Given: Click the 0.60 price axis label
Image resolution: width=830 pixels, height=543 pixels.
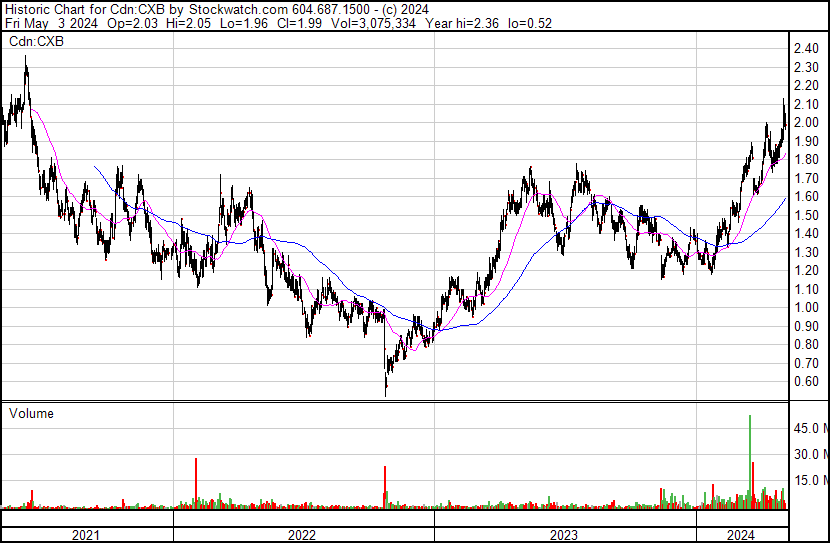Looking at the screenshot, I should tap(806, 382).
